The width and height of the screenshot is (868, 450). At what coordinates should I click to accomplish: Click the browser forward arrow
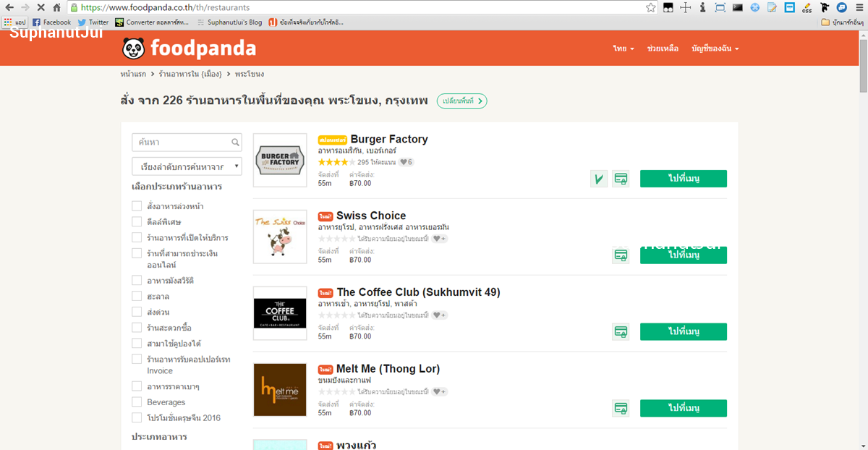[x=25, y=7]
